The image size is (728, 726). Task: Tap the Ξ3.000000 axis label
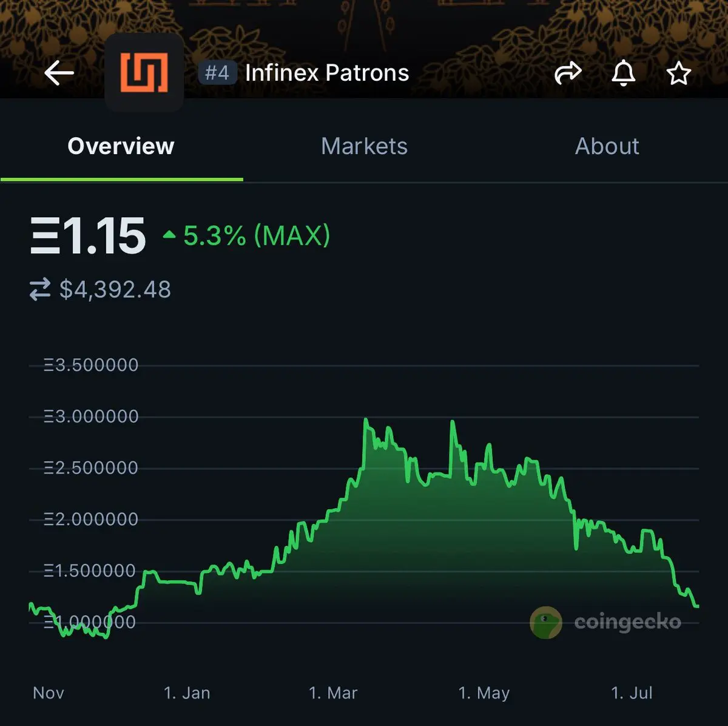pyautogui.click(x=91, y=416)
